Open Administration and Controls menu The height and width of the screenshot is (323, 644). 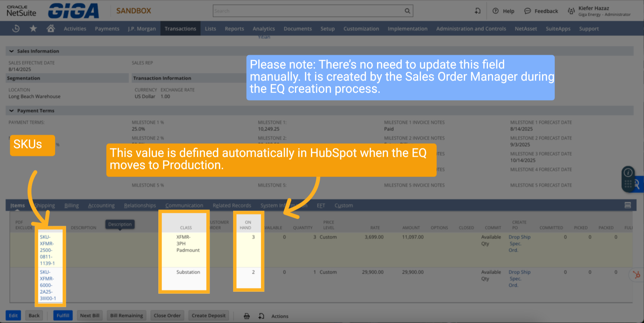471,29
